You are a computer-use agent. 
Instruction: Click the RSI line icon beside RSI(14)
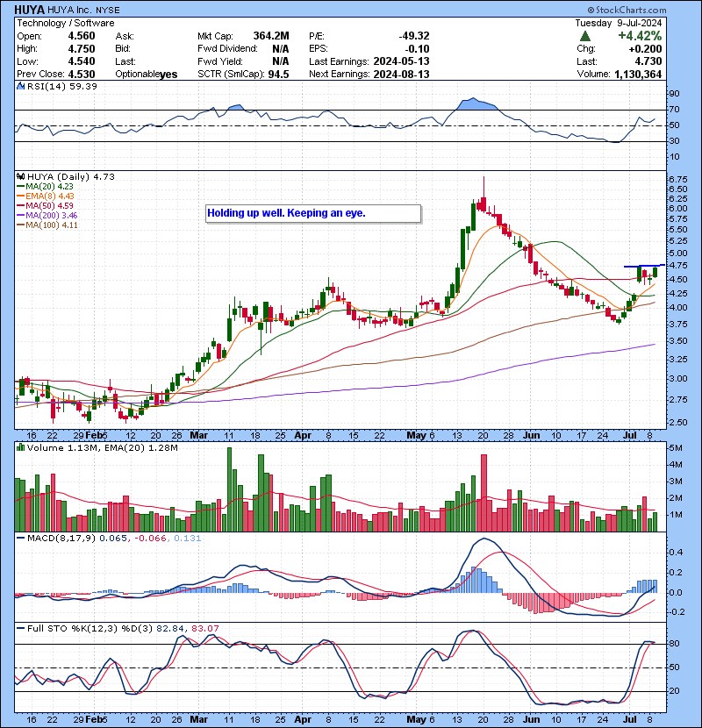21,86
